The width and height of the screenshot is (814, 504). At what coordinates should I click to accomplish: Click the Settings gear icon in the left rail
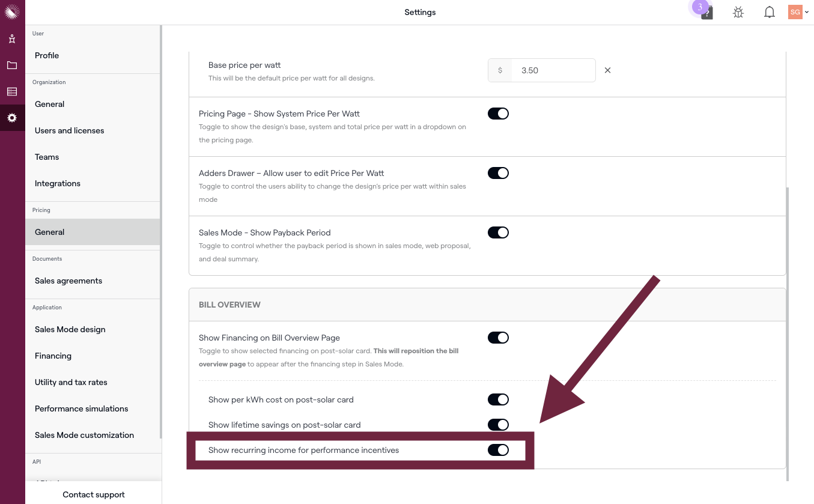[x=12, y=118]
